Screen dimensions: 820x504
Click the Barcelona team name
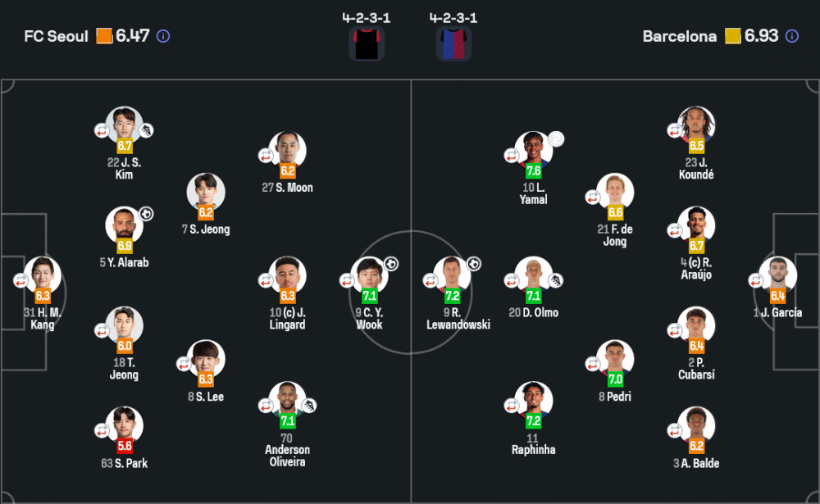point(679,36)
